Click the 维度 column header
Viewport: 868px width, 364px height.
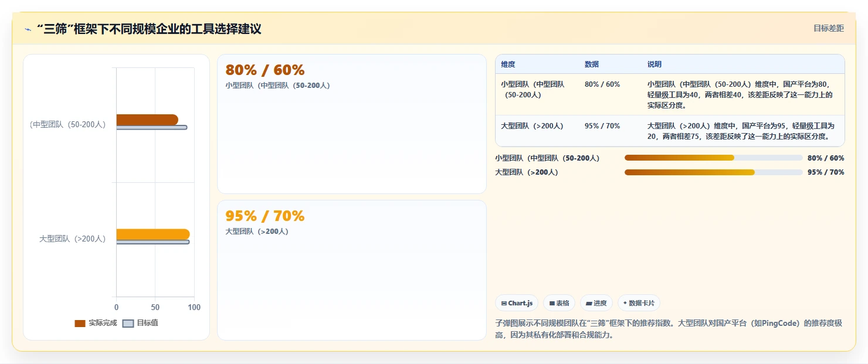click(x=508, y=64)
